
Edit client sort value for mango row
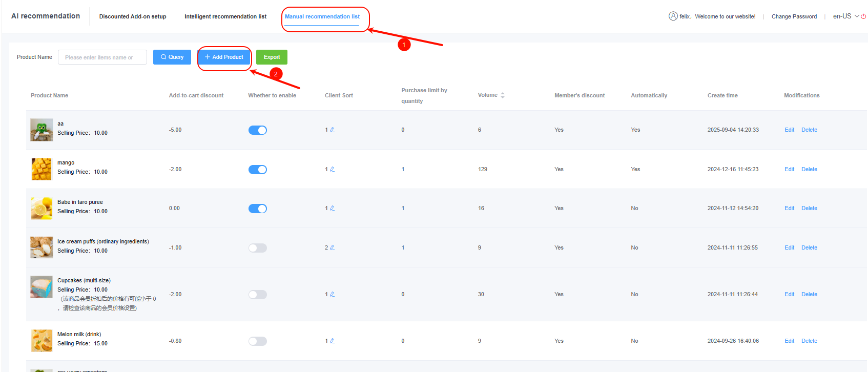(332, 169)
